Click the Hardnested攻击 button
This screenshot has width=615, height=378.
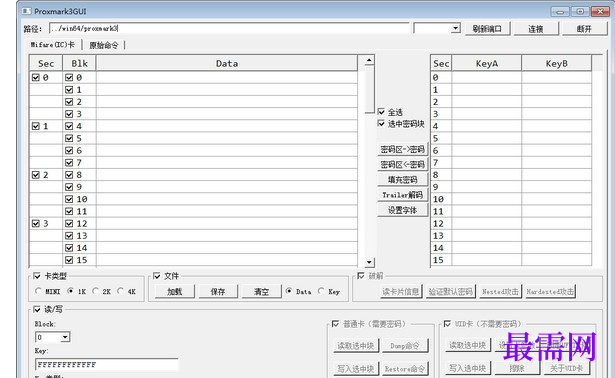click(550, 291)
